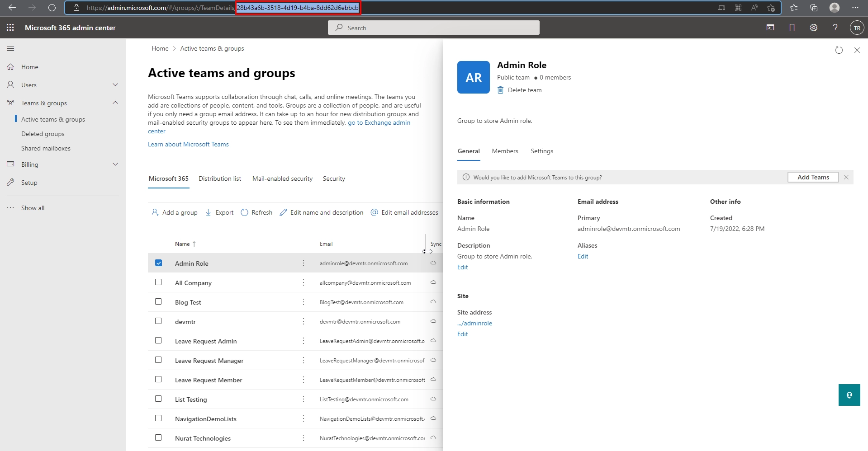Viewport: 868px width, 451px height.
Task: Show all navigation items
Action: coord(33,208)
